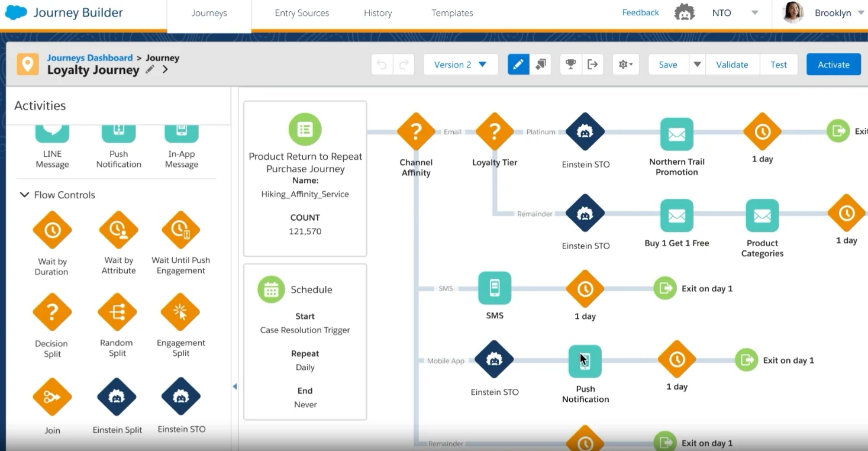Collapse the Flow Controls section
The image size is (868, 451).
24,195
